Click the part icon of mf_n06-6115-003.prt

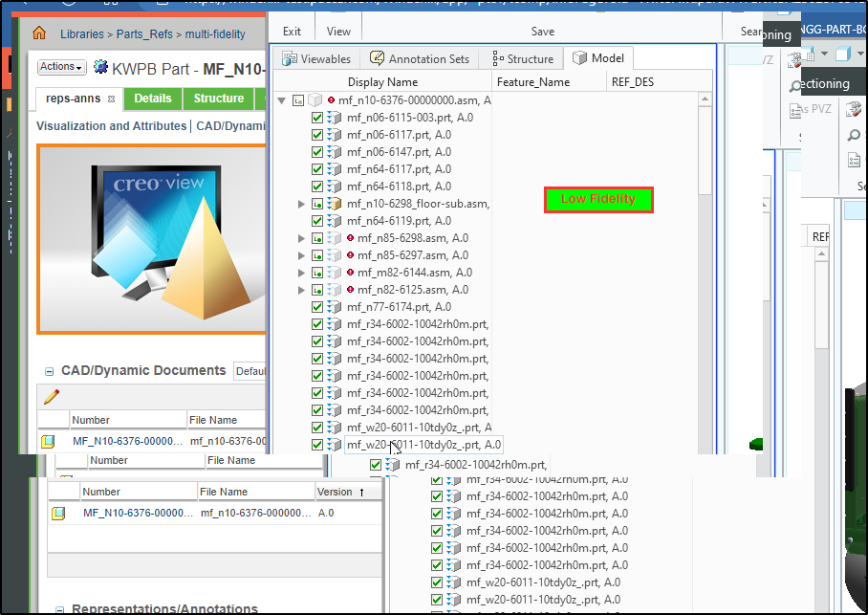click(335, 118)
